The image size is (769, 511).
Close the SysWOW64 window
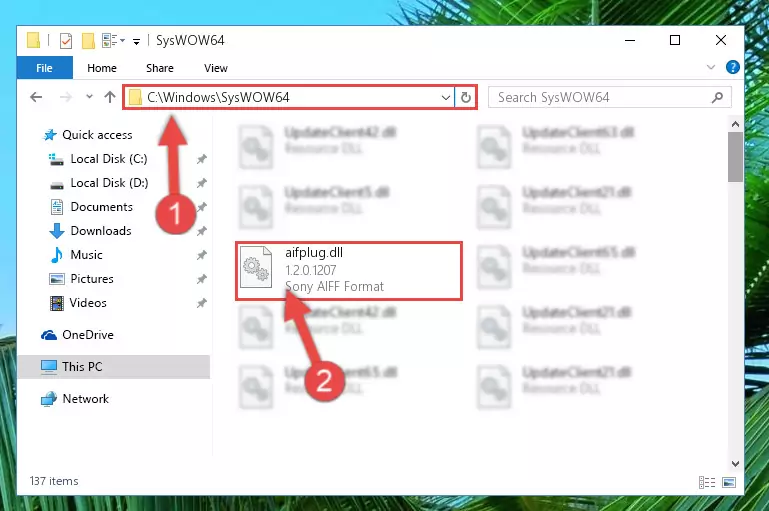pos(720,40)
